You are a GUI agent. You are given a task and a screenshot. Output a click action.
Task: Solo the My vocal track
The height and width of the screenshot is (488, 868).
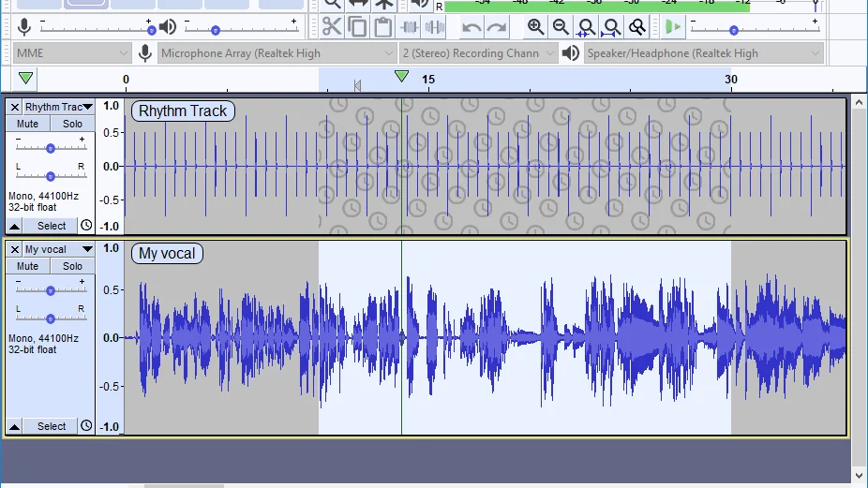click(72, 266)
